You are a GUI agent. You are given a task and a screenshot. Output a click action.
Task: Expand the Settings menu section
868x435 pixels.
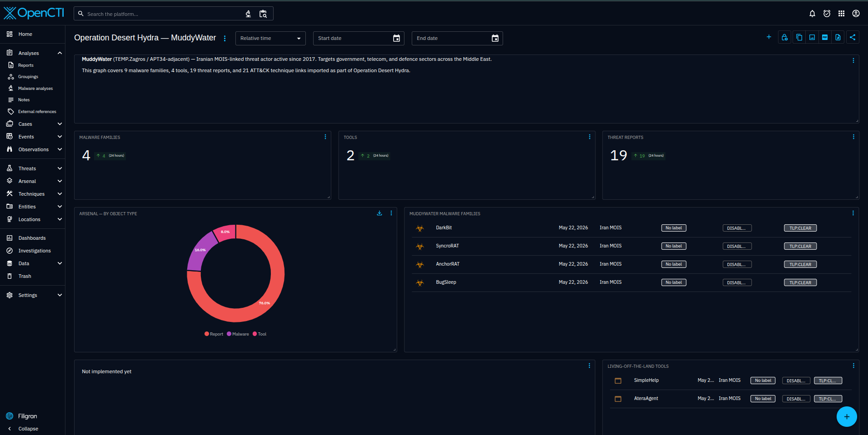click(x=60, y=295)
